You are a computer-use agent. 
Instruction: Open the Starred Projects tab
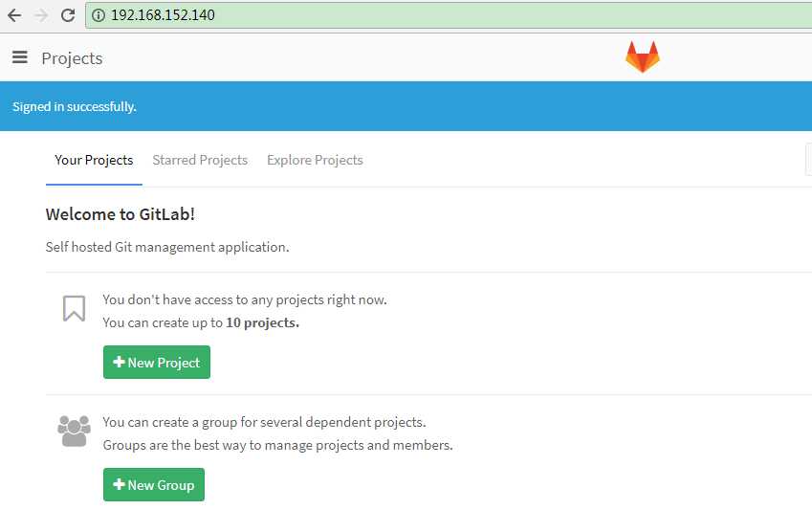click(x=200, y=160)
